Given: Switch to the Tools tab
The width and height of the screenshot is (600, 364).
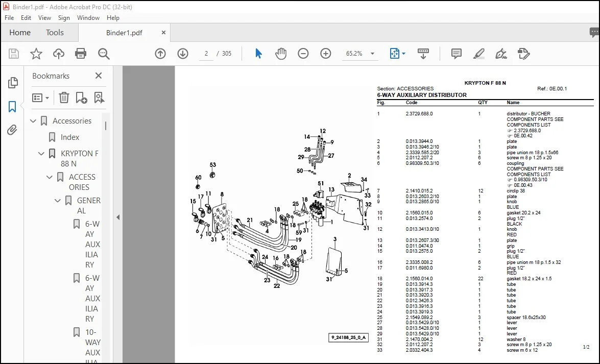Looking at the screenshot, I should [x=55, y=33].
